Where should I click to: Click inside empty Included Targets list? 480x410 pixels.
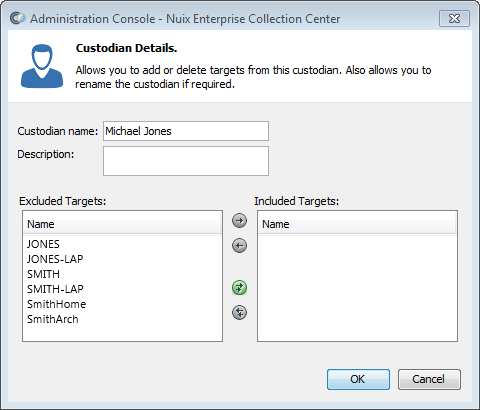pos(357,288)
